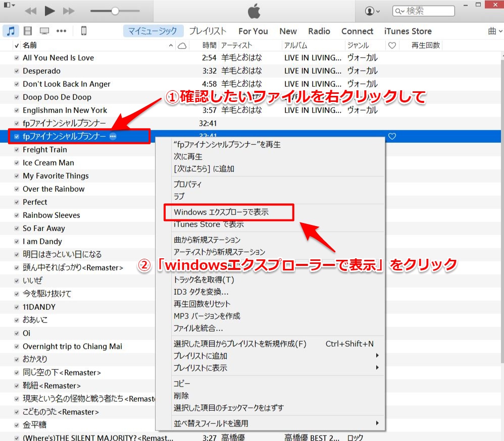Uncheck the All You Need Is Love checkbox
504x441 pixels.
coord(17,58)
